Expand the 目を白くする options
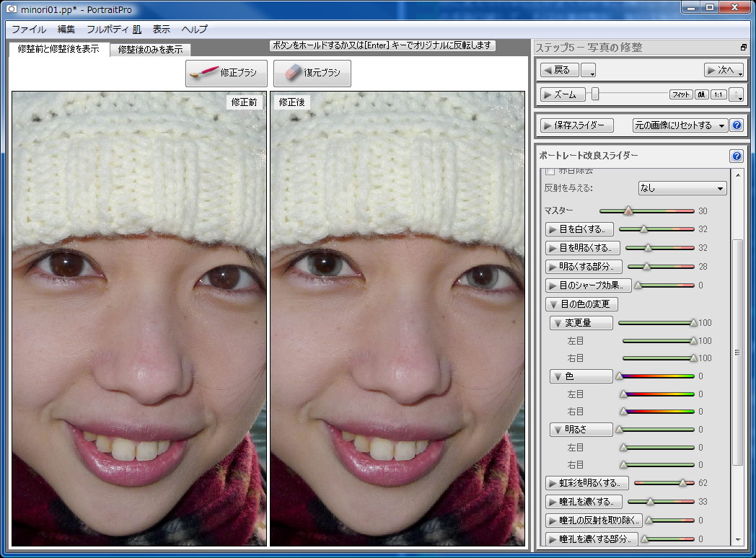 pos(579,229)
